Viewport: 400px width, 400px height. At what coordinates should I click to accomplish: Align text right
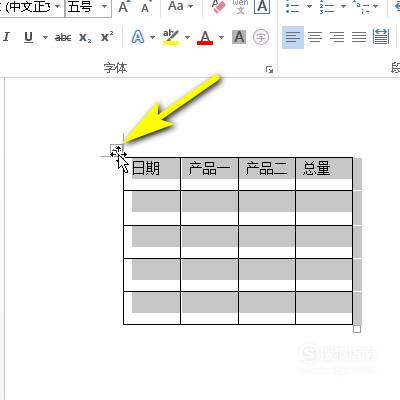337,37
